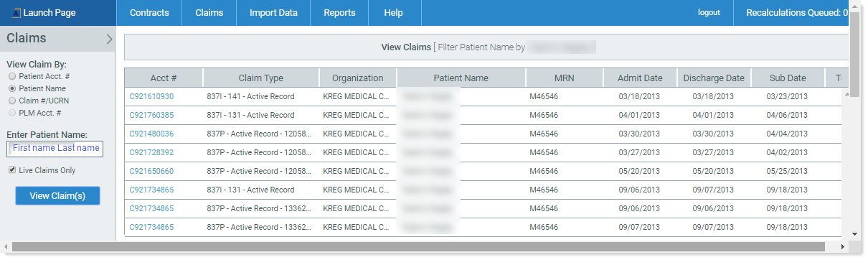Click the horizontal scrollbar right arrow

(x=843, y=247)
